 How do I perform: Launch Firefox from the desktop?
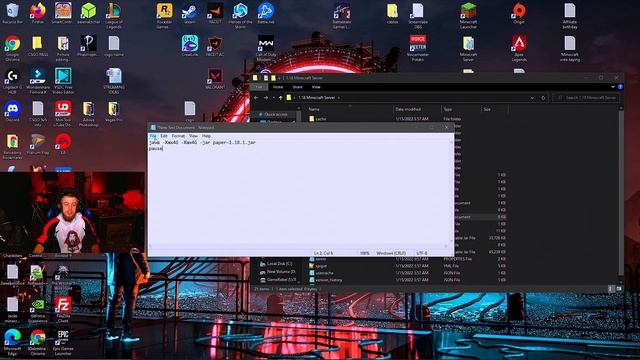[x=38, y=13]
